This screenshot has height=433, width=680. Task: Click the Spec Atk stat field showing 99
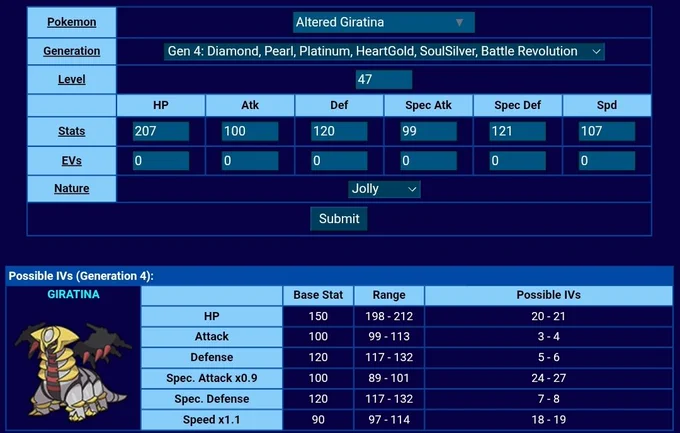click(428, 131)
